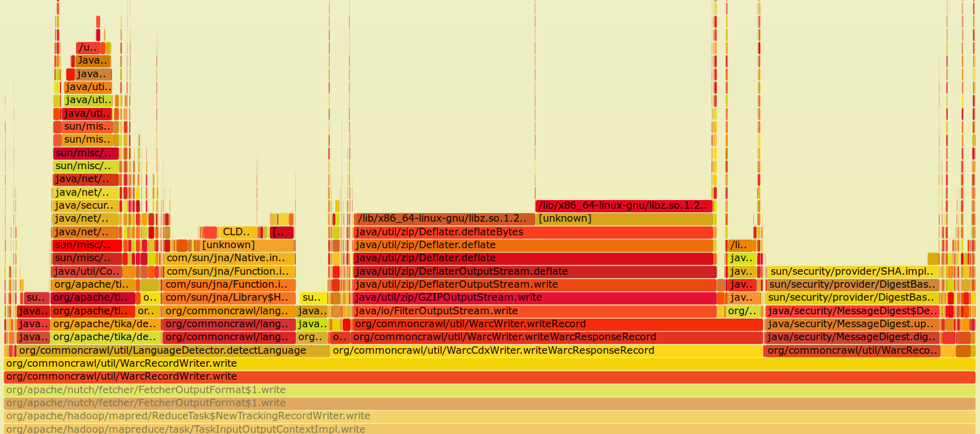Click the com/sun/jna/Native.in.. frame

click(229, 258)
